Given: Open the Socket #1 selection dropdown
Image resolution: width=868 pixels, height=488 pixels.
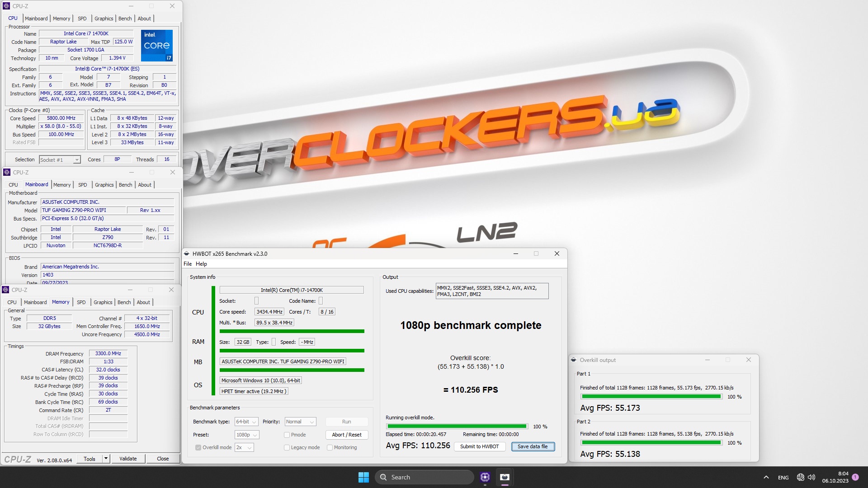Looking at the screenshot, I should point(60,160).
